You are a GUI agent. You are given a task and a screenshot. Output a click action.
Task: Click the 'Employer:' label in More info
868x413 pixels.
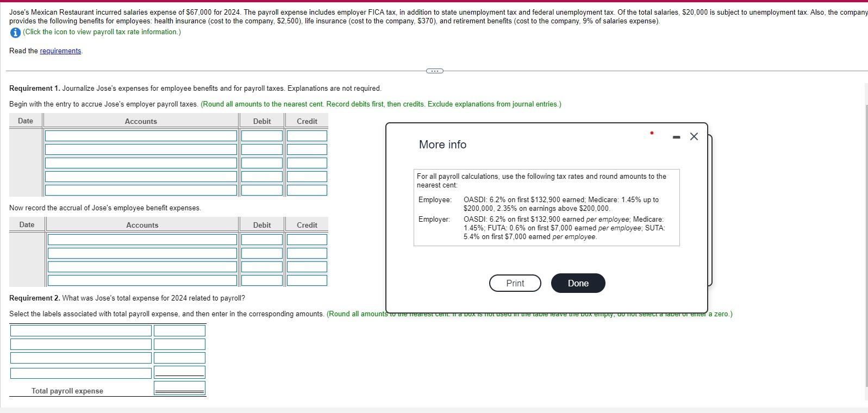click(x=434, y=220)
